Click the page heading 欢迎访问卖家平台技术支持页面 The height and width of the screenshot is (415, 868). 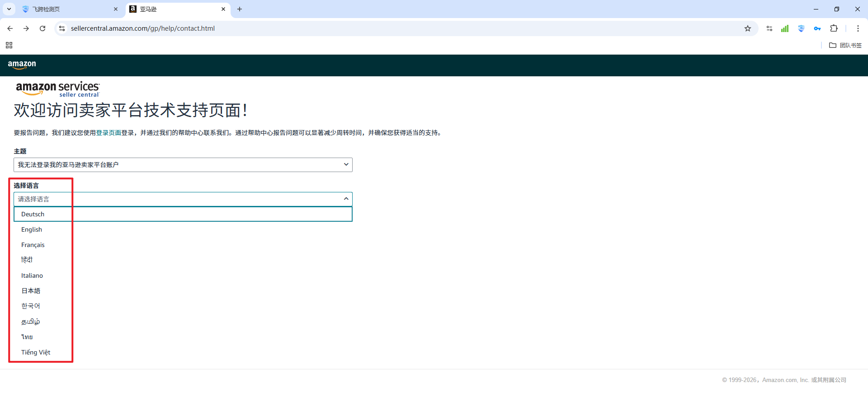pyautogui.click(x=131, y=110)
